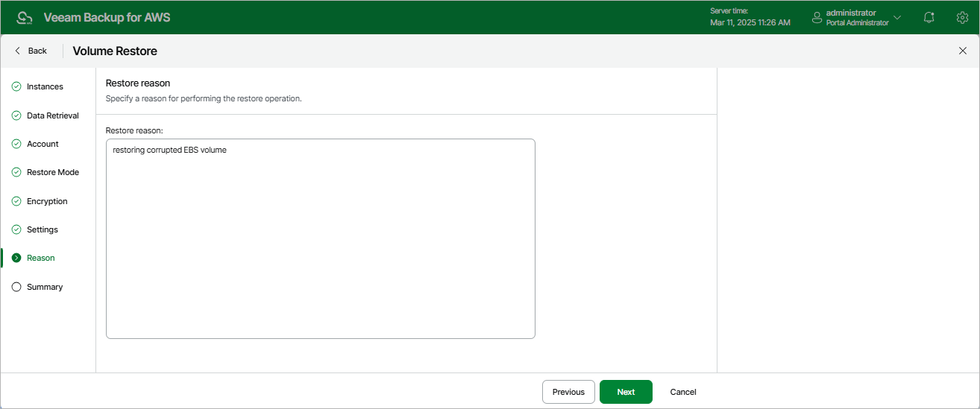Open the settings gear icon
This screenshot has height=409, width=980.
point(962,17)
